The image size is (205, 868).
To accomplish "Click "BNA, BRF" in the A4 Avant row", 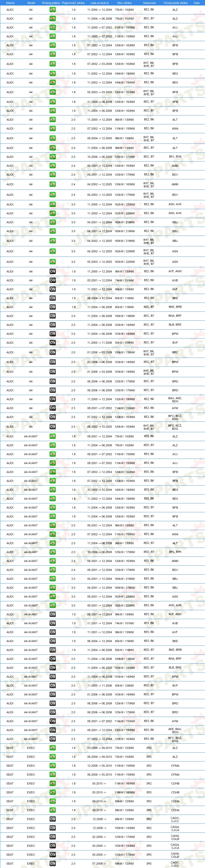I will 175,659.
